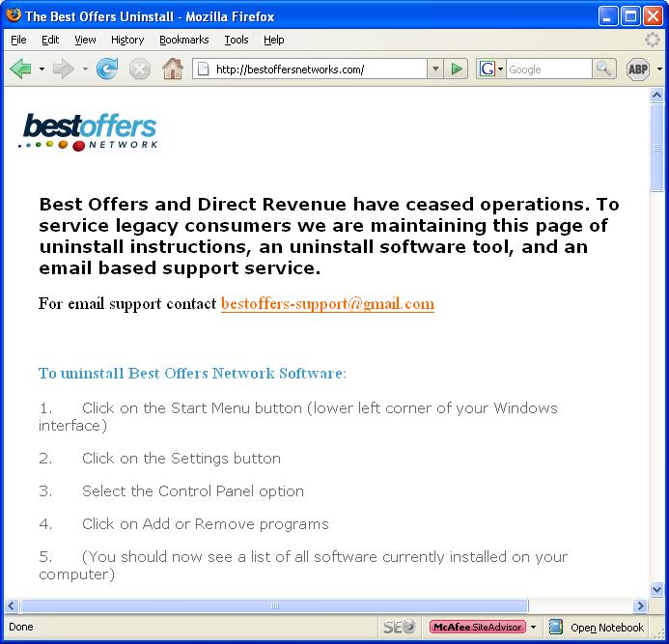Click the 'For email support contact' text
This screenshot has height=644, width=669.
point(127,304)
